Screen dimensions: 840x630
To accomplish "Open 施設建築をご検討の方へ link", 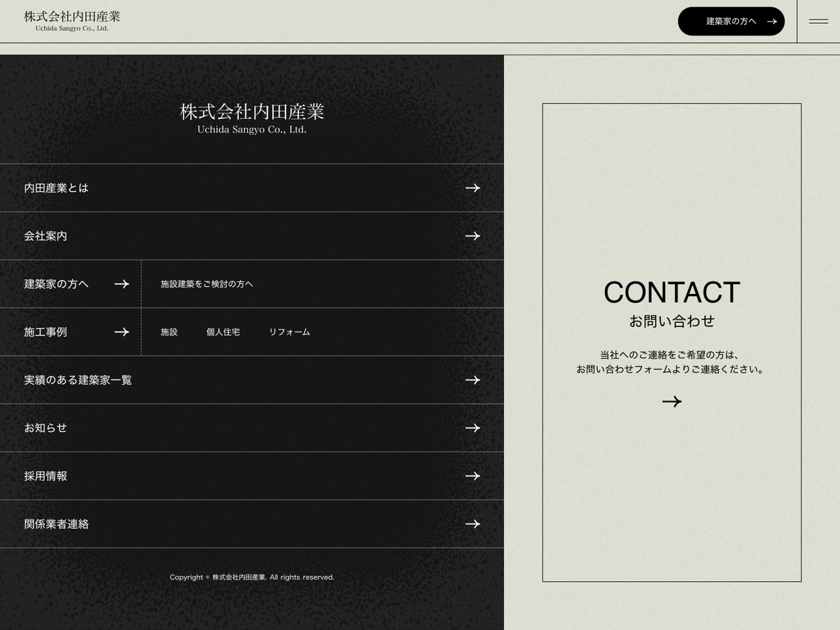I will point(206,284).
